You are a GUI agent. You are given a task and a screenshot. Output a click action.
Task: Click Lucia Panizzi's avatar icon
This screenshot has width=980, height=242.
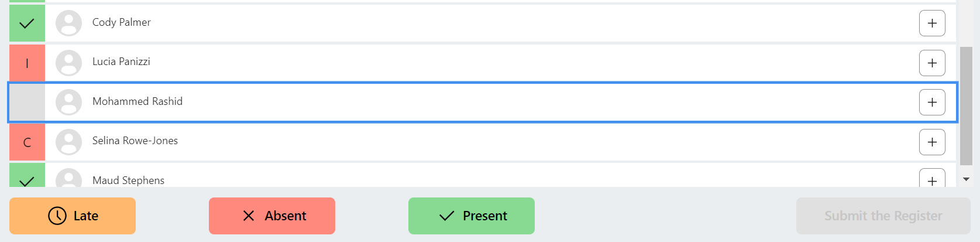68,63
